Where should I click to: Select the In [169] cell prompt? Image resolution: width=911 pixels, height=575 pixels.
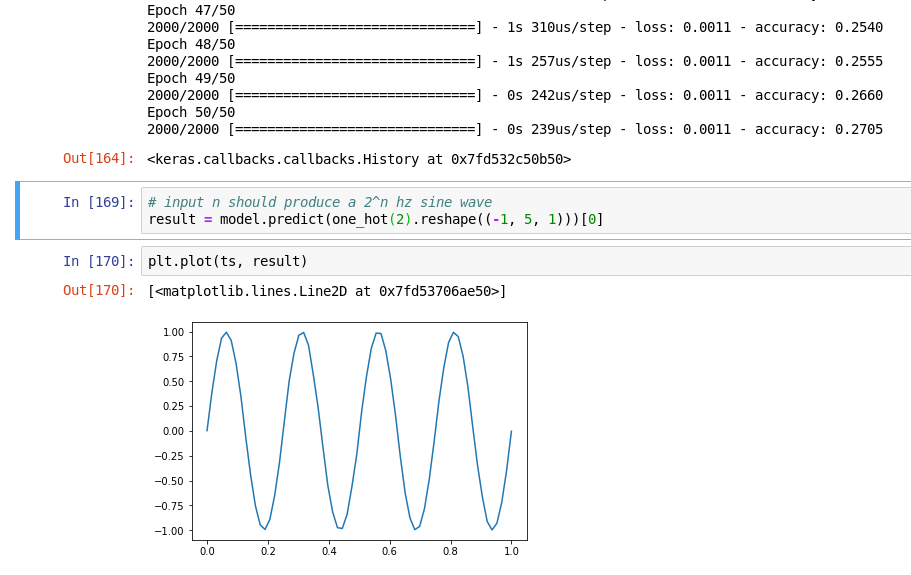(x=98, y=202)
